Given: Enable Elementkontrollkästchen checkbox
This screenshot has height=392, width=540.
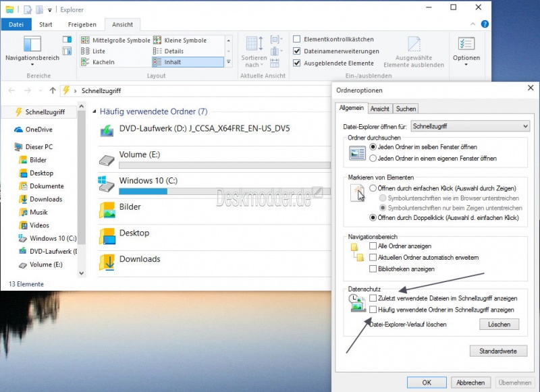Looking at the screenshot, I should tap(297, 39).
